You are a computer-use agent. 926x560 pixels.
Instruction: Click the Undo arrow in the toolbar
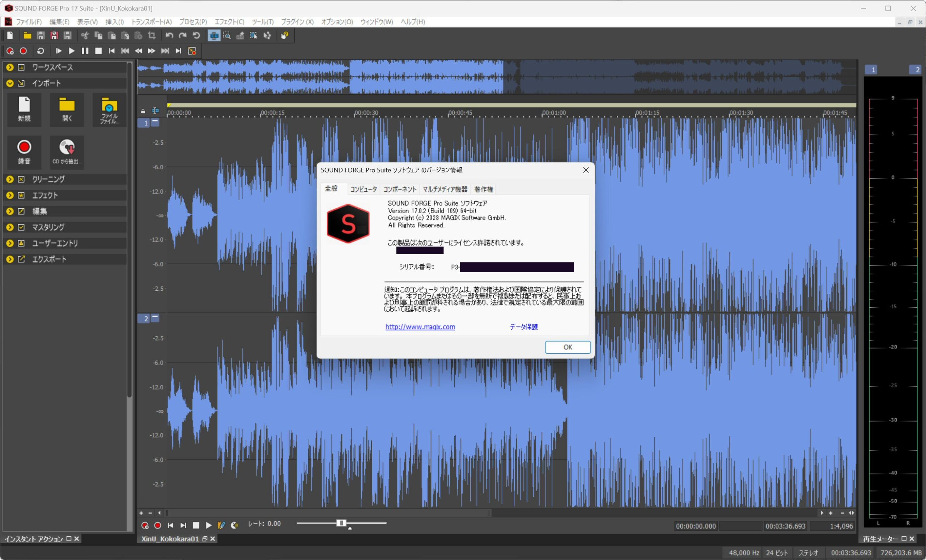[x=169, y=36]
